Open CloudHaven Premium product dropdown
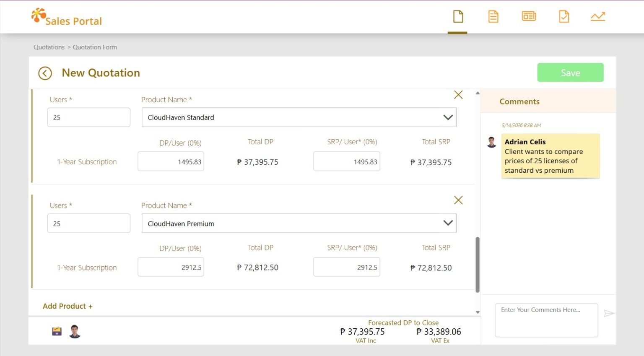The image size is (644, 356). pos(299,223)
